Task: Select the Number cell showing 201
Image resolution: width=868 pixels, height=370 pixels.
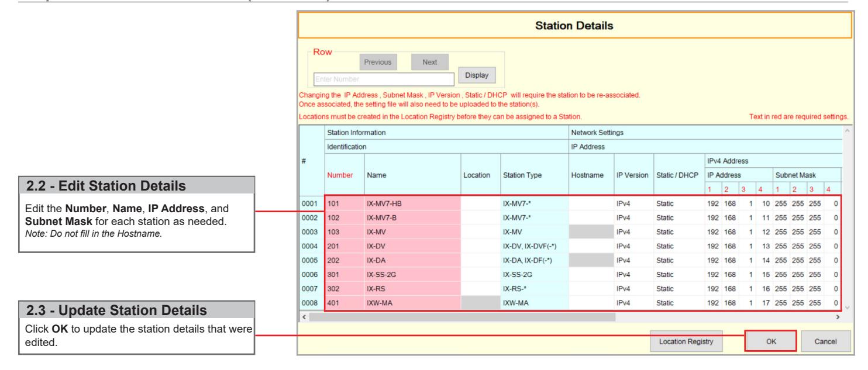Action: 344,246
